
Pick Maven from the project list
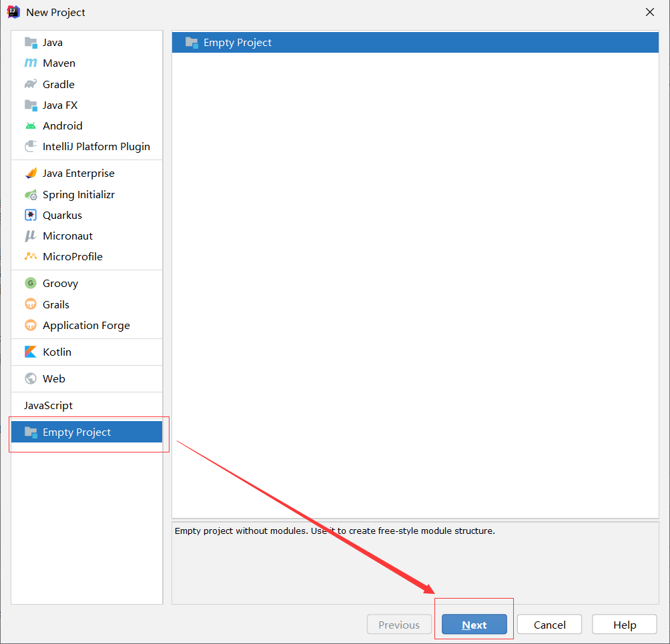click(x=87, y=63)
